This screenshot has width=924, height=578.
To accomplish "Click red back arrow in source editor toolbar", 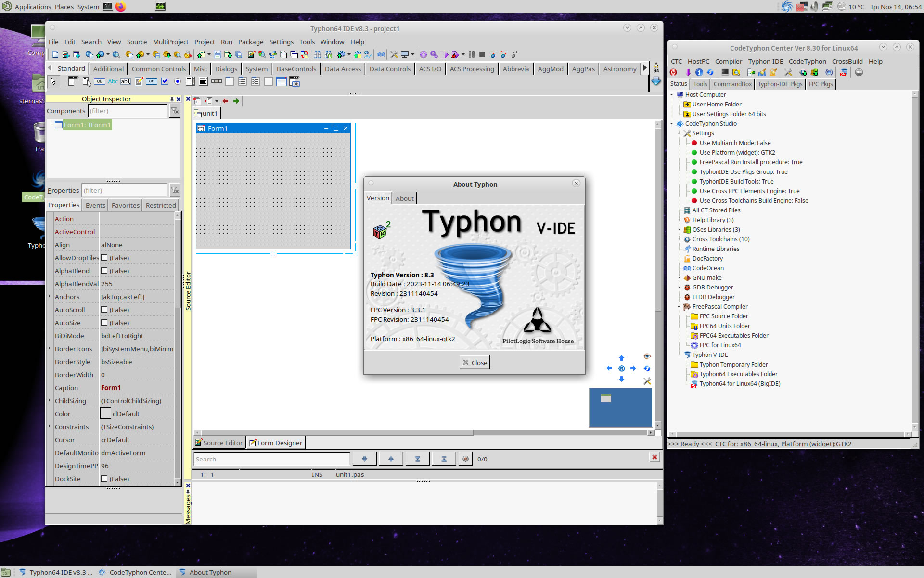I will point(225,101).
